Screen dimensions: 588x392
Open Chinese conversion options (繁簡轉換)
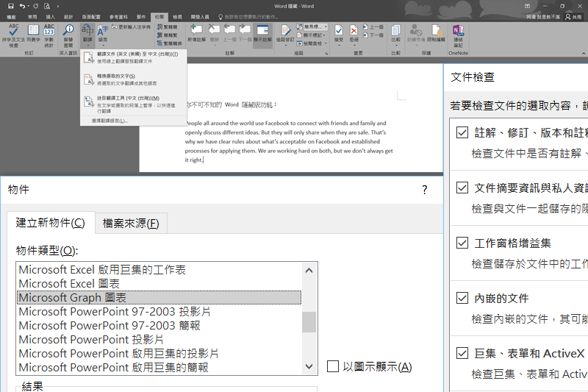click(x=169, y=43)
